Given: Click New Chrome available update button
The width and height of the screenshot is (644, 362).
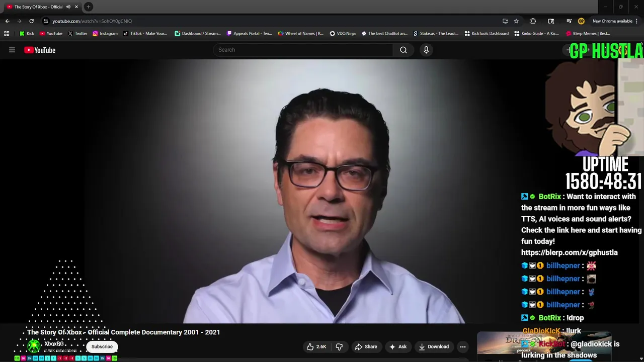Looking at the screenshot, I should pyautogui.click(x=612, y=21).
